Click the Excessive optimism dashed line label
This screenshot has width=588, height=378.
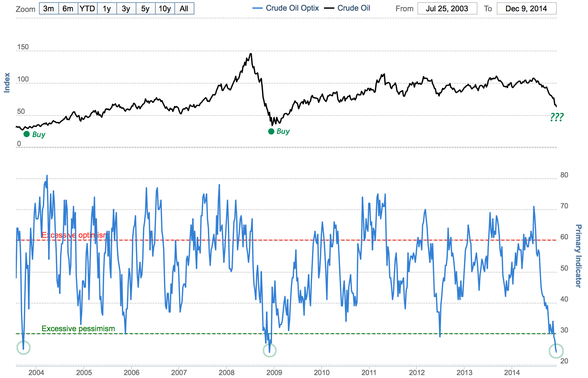74,235
